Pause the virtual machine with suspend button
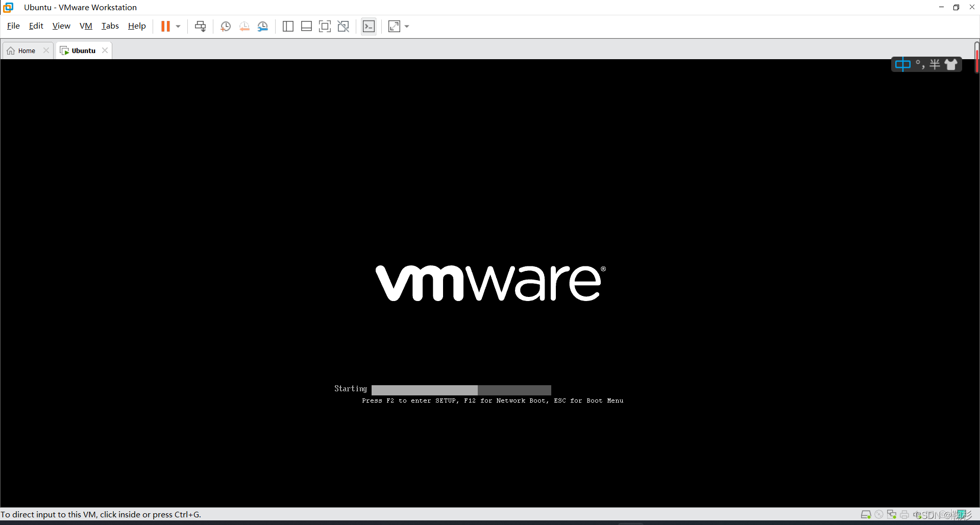980x525 pixels. click(165, 27)
